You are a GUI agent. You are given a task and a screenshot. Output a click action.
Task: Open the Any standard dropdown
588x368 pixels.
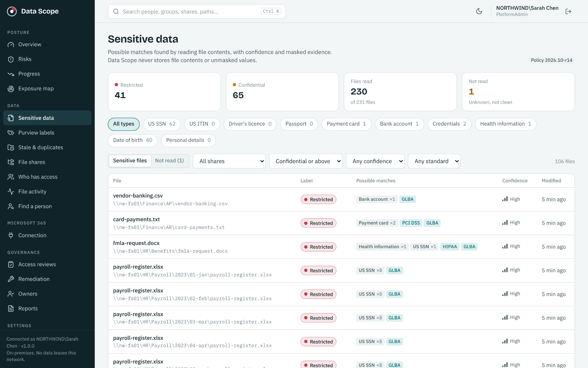pos(434,161)
